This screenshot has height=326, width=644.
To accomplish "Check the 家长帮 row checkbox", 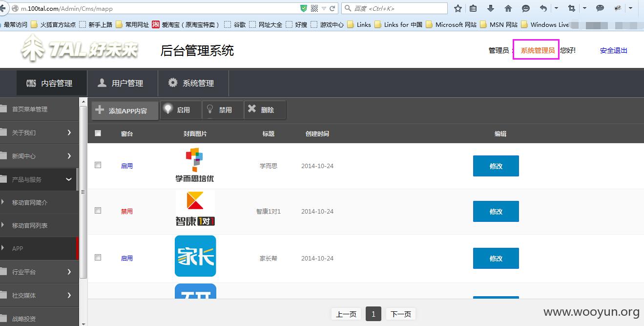I will coord(98,257).
